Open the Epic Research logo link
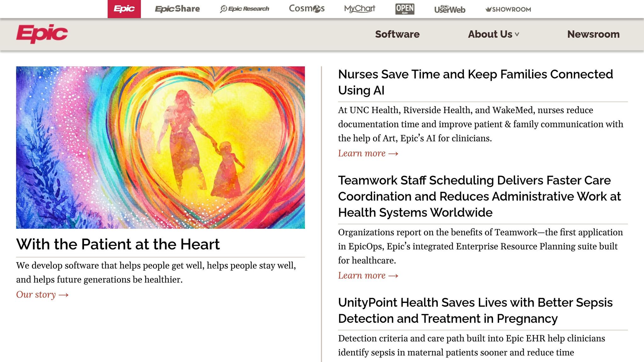 tap(245, 9)
